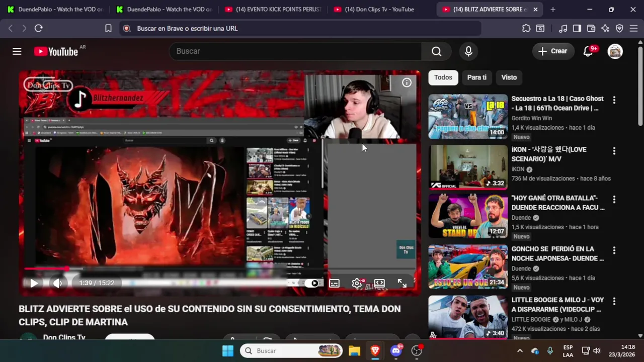This screenshot has height=362, width=644.
Task: Open video player settings gear
Action: click(x=357, y=283)
